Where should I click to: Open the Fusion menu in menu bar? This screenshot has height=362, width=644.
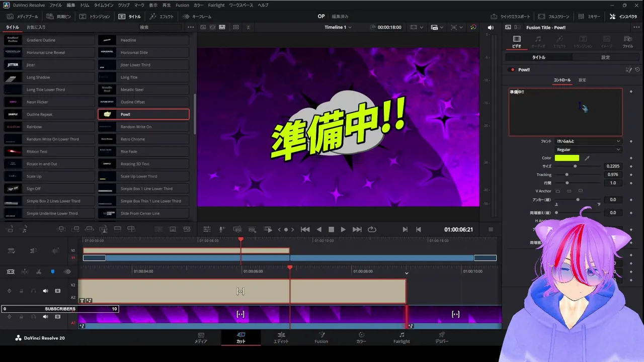[x=182, y=5]
